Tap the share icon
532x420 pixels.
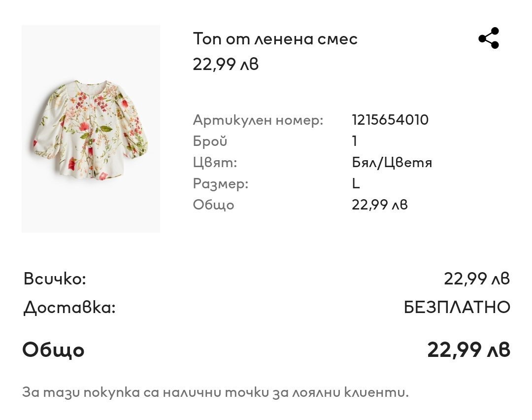tap(489, 38)
